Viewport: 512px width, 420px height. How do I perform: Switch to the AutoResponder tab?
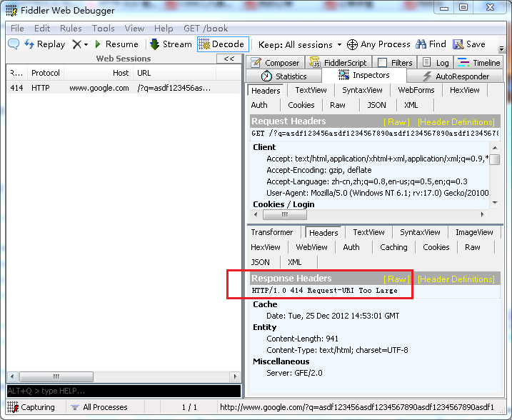point(456,76)
